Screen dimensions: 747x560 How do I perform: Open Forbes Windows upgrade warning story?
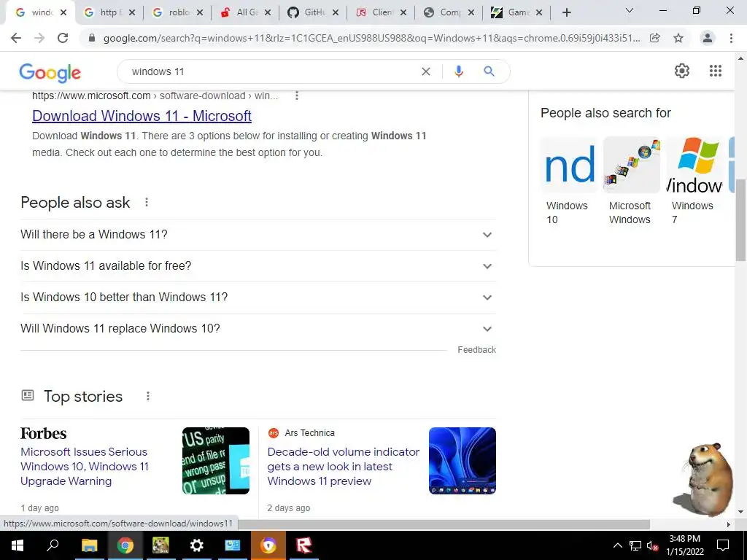pyautogui.click(x=85, y=467)
